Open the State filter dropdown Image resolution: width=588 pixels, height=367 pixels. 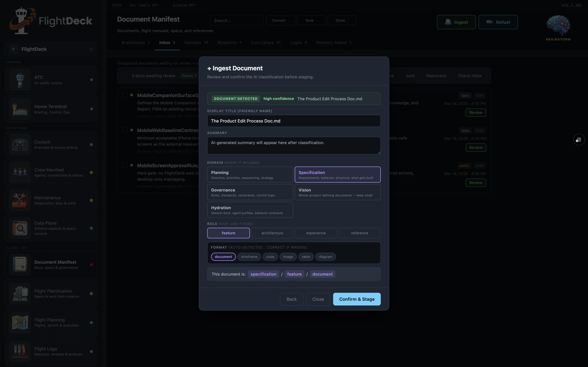coord(342,20)
